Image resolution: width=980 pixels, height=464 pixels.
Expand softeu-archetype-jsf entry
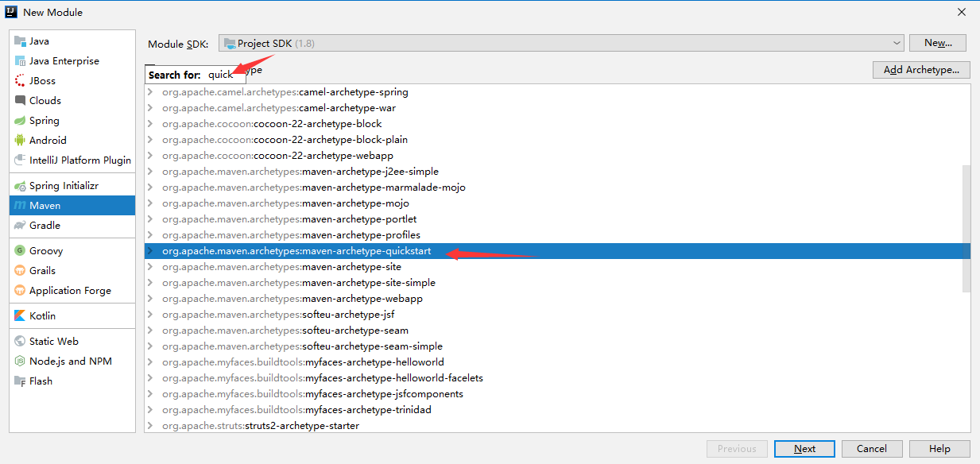tap(151, 315)
